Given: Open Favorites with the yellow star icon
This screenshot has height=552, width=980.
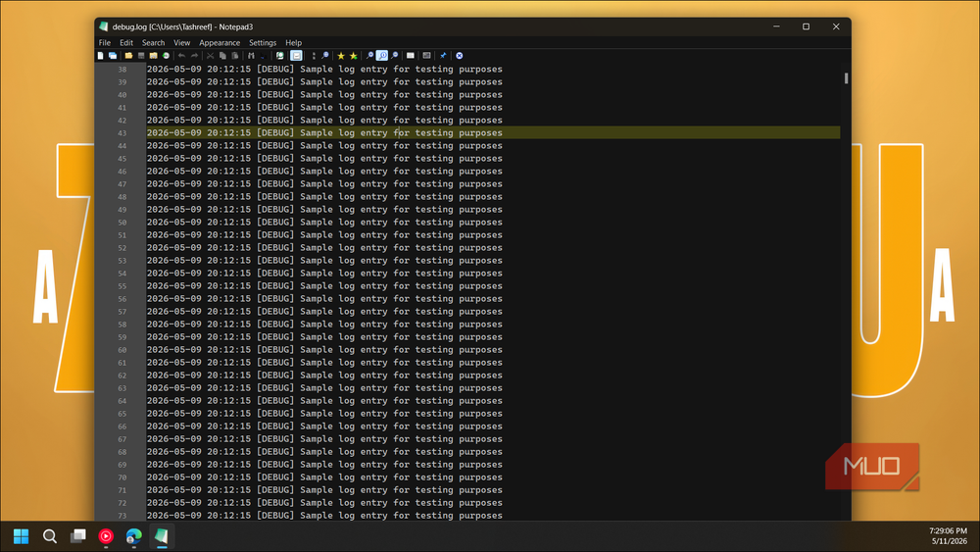Looking at the screenshot, I should [x=341, y=56].
